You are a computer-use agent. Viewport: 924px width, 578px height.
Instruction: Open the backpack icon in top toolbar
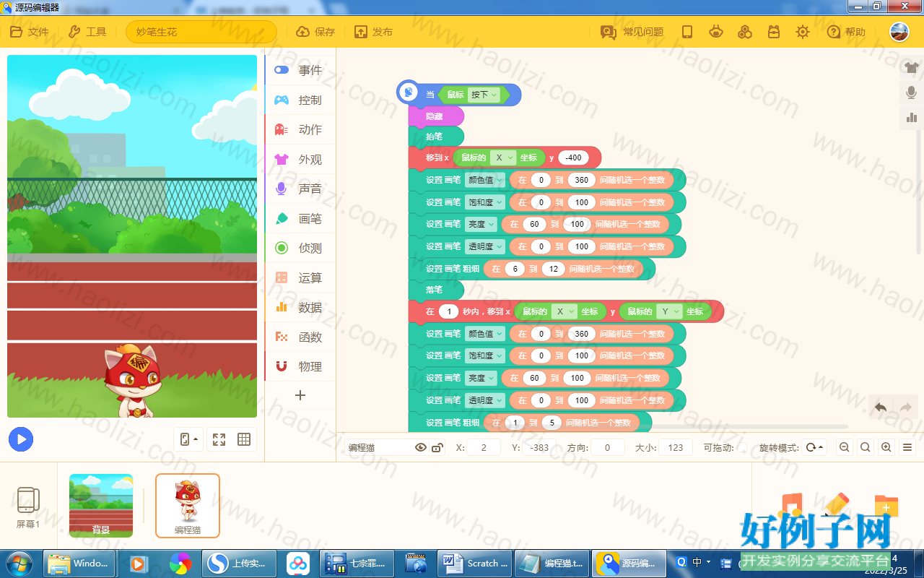click(774, 32)
